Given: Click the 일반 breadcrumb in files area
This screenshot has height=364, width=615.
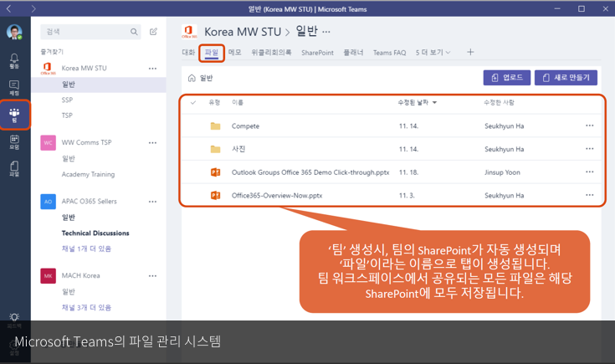Looking at the screenshot, I should tap(206, 78).
